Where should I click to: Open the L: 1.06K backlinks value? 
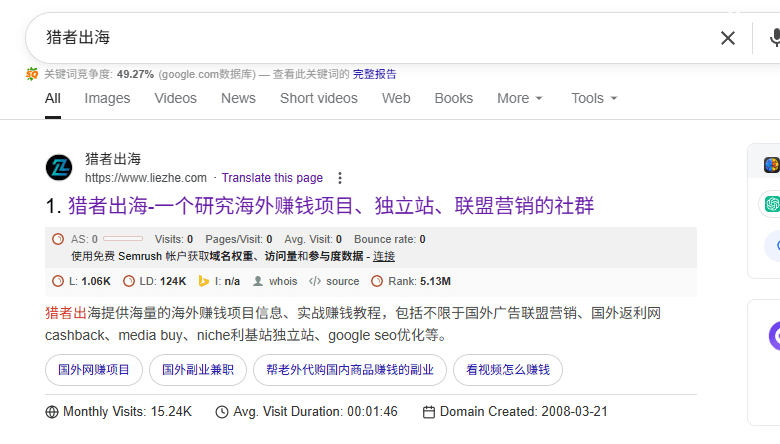click(90, 281)
